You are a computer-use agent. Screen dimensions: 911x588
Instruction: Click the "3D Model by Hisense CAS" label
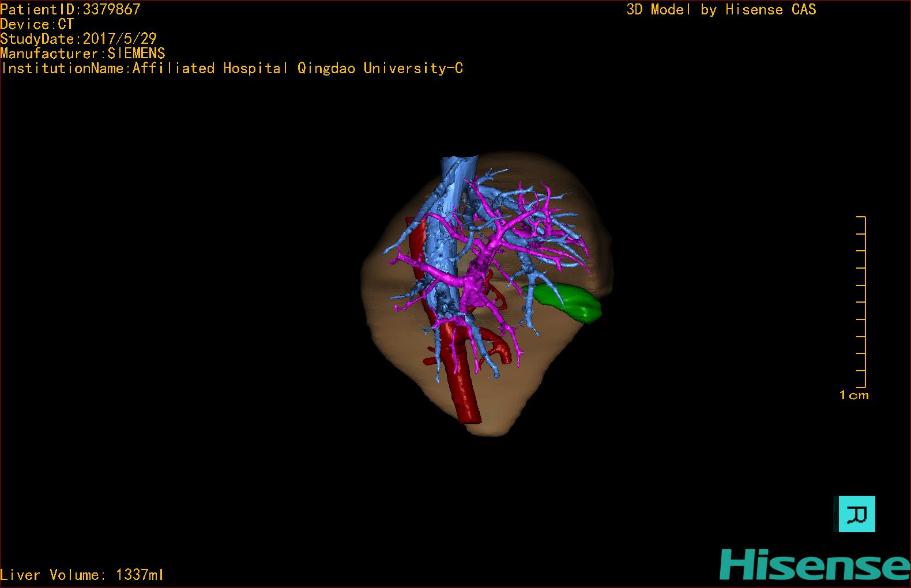tap(721, 10)
